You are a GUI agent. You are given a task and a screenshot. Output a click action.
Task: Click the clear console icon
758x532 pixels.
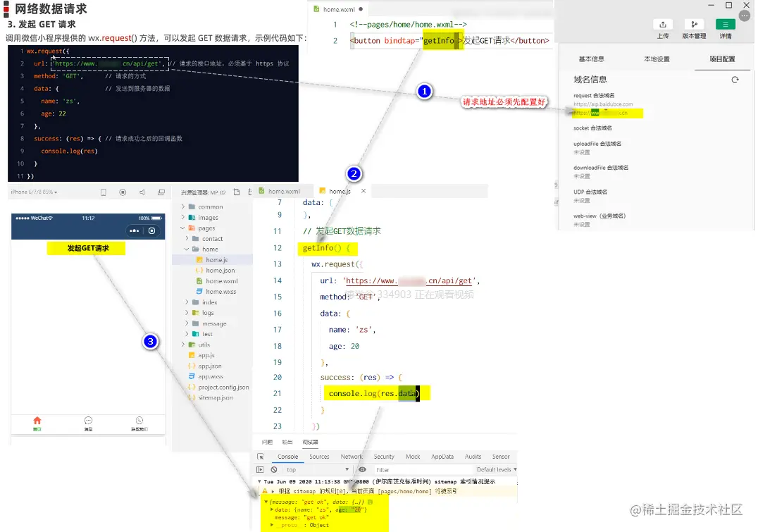[x=274, y=469]
